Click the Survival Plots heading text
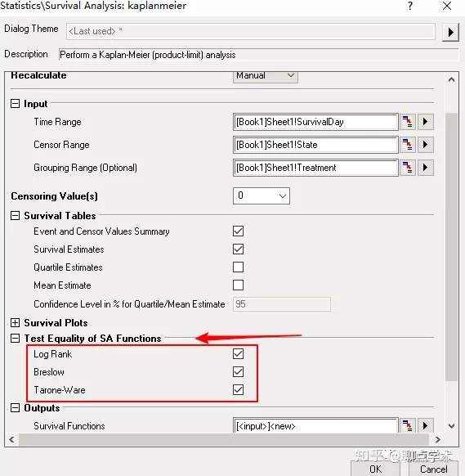465x476 pixels. click(56, 323)
